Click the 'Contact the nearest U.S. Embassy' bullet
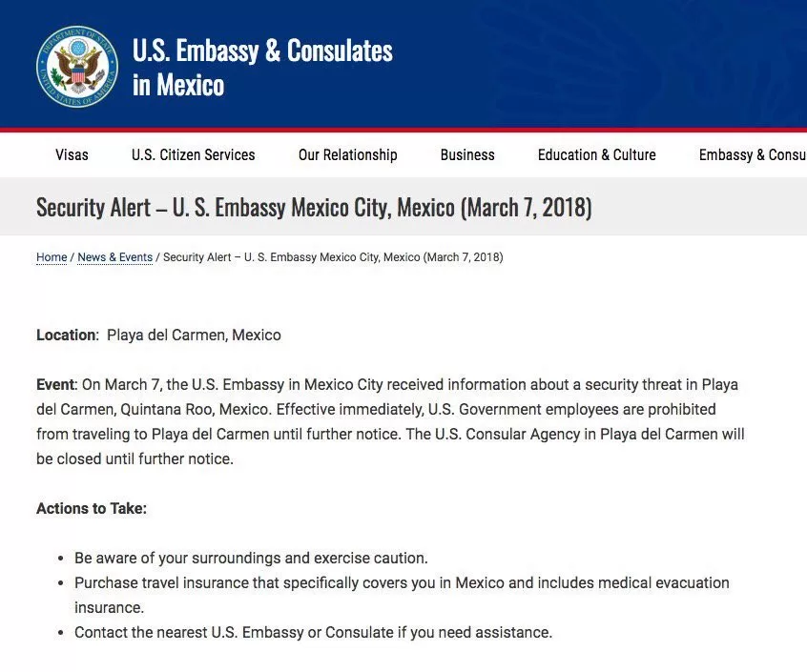The image size is (807, 672). [313, 632]
